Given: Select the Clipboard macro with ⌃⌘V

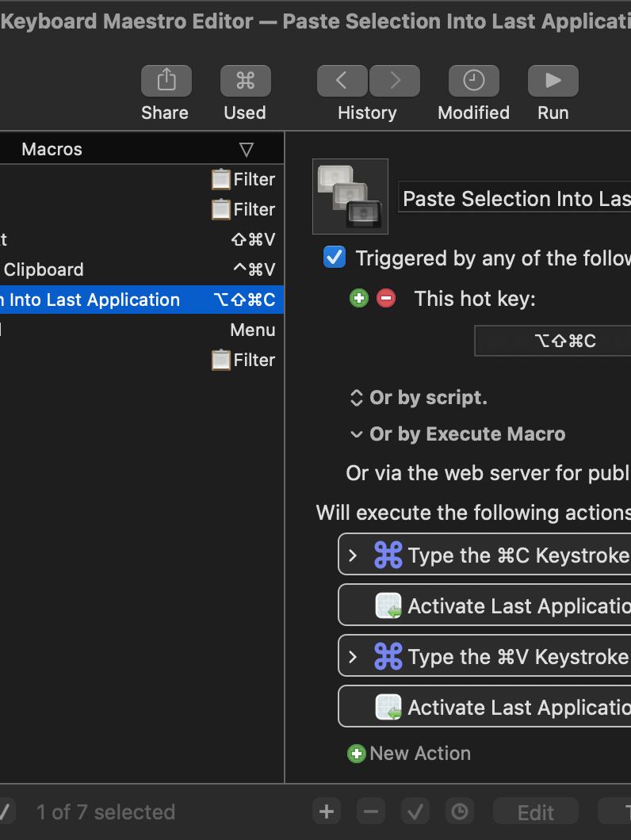Looking at the screenshot, I should click(142, 269).
